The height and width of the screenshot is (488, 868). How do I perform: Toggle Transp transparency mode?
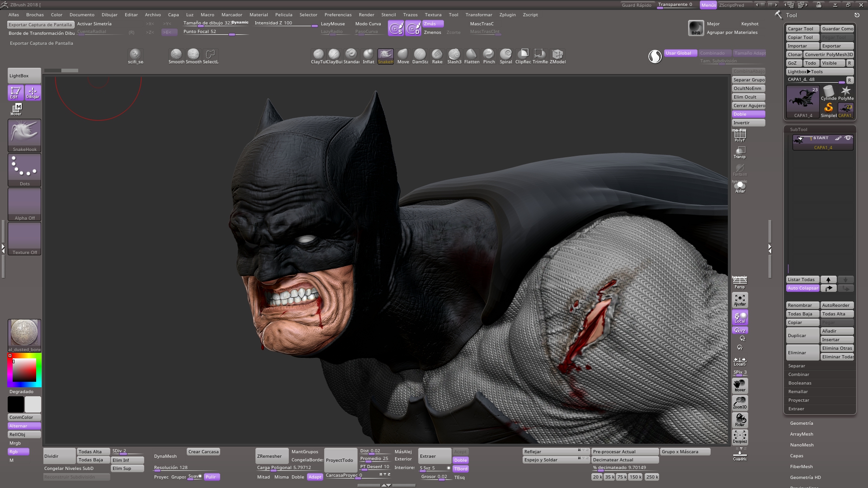pyautogui.click(x=740, y=153)
